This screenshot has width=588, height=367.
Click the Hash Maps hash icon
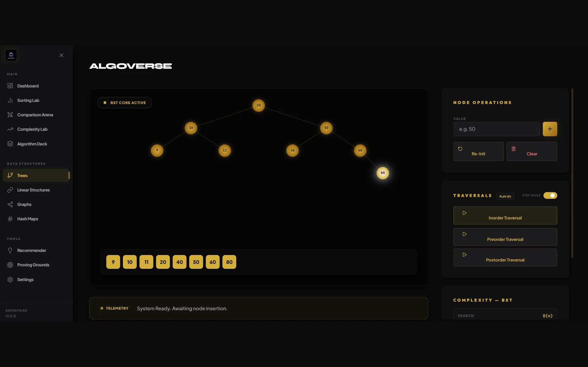10,219
